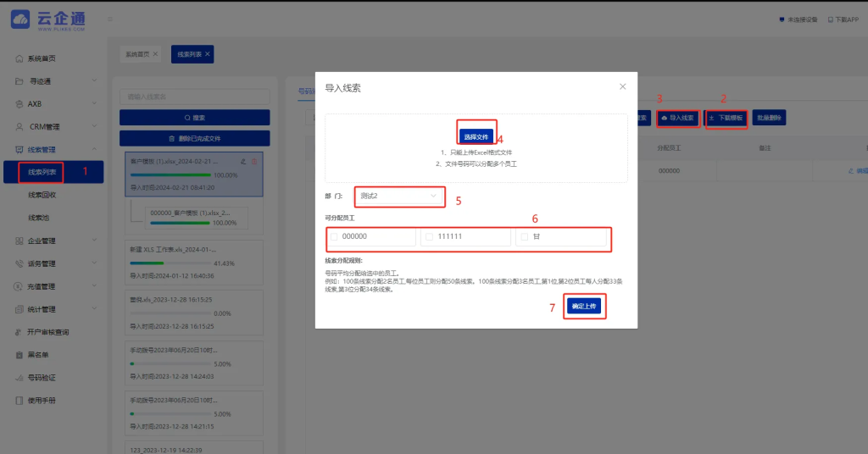
Task: Expand the 统计管理 menu chevron
Action: (94, 308)
